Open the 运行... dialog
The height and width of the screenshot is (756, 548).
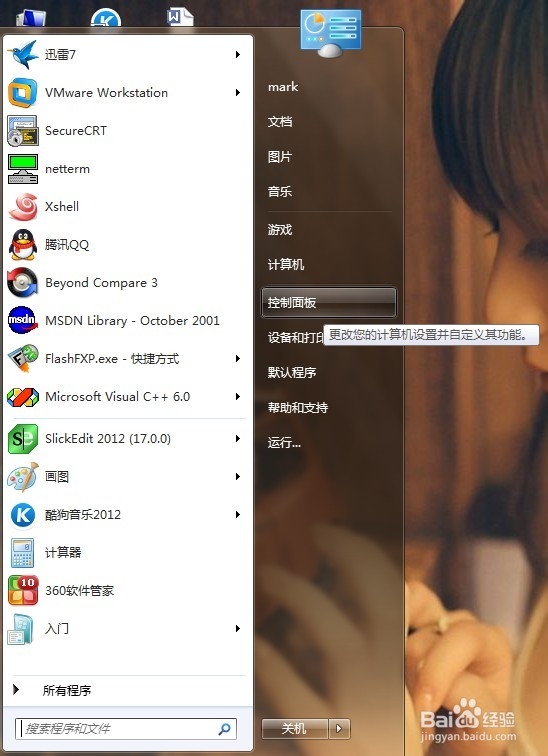(284, 443)
